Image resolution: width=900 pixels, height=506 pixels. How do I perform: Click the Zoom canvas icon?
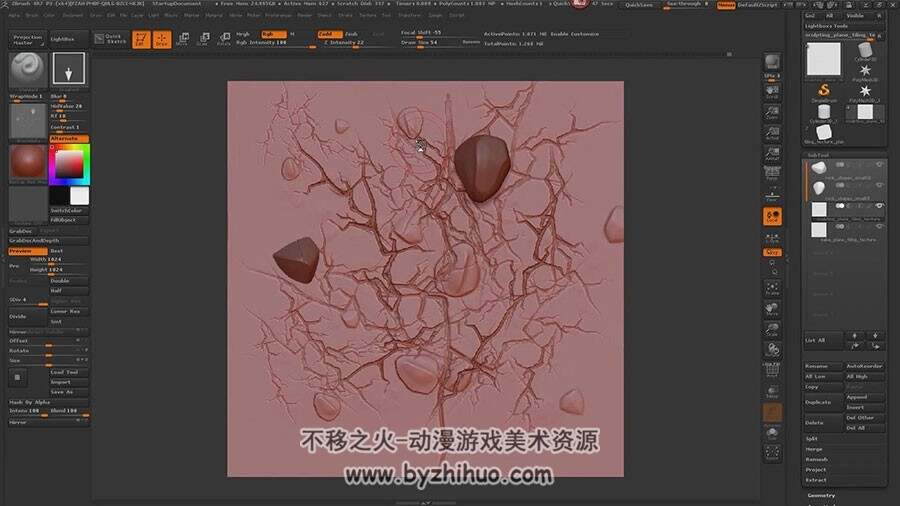point(772,112)
